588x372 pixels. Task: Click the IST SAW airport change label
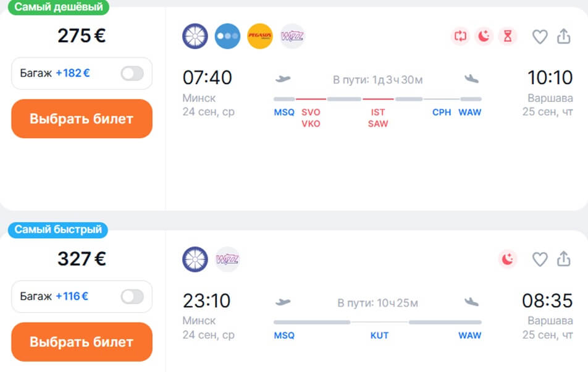pos(378,118)
